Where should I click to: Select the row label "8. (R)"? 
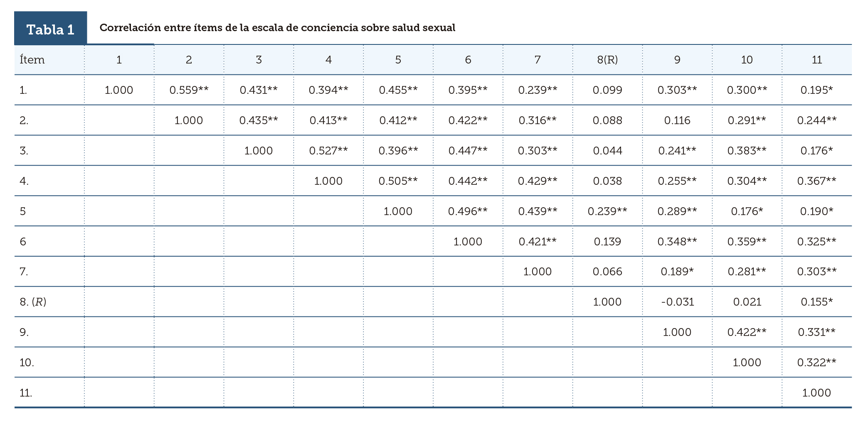coord(33,302)
